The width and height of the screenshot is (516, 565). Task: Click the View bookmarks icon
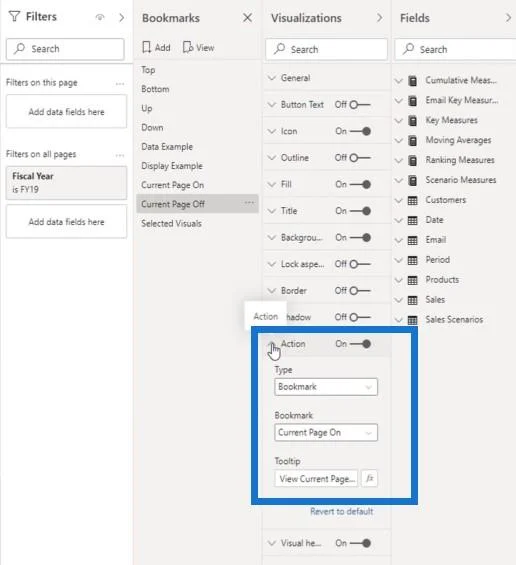click(188, 47)
